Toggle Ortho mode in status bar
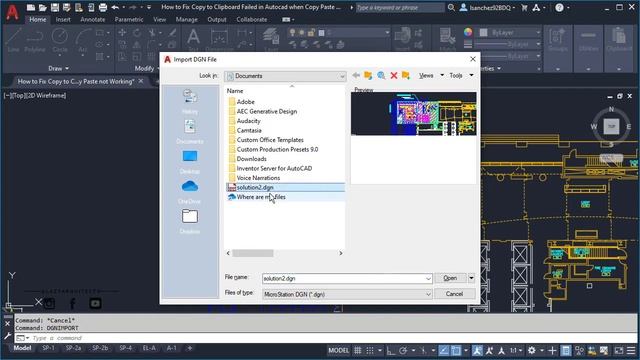 point(391,350)
